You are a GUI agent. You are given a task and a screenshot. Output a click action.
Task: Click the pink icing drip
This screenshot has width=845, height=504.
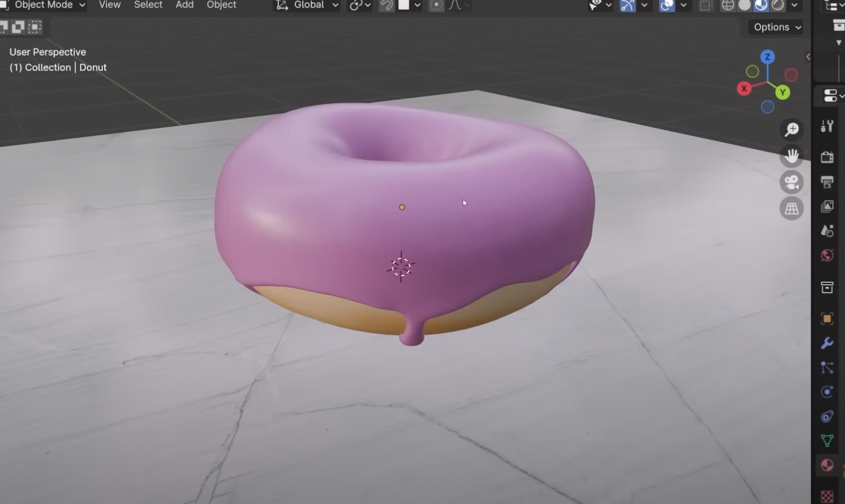pyautogui.click(x=412, y=332)
